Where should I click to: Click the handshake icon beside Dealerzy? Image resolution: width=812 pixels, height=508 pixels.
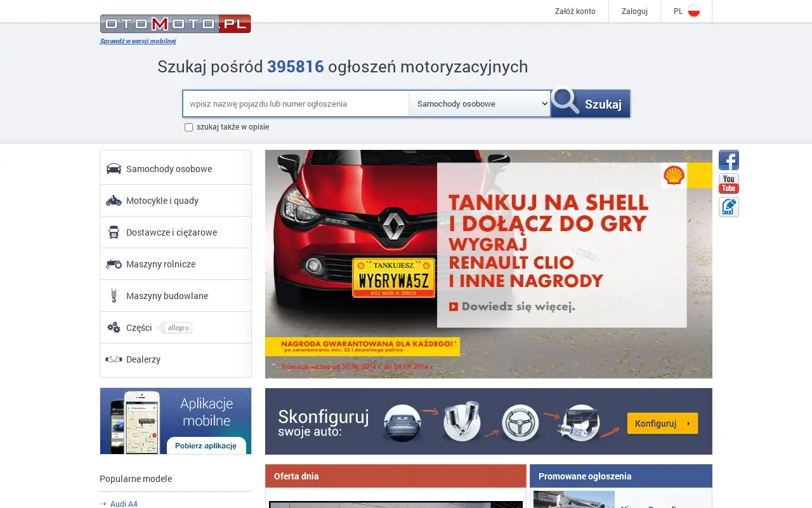[114, 359]
